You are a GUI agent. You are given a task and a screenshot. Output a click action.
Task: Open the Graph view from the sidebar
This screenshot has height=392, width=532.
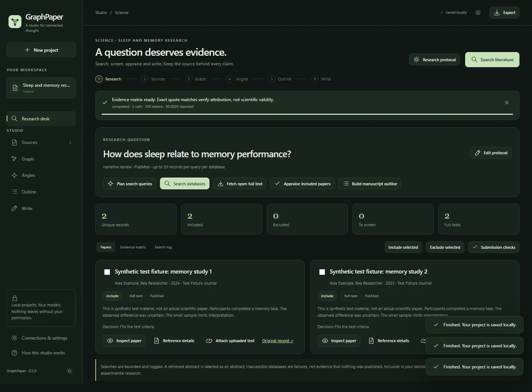pos(41,159)
